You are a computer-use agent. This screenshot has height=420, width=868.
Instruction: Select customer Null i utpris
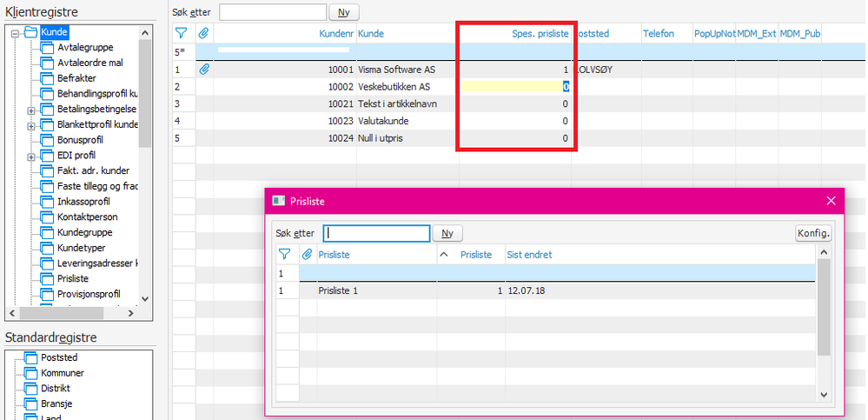pyautogui.click(x=381, y=138)
